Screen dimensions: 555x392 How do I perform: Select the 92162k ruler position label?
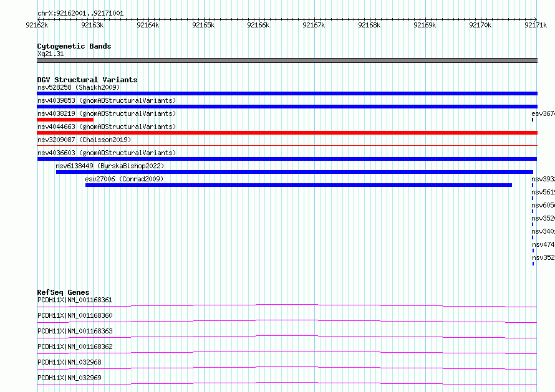click(37, 25)
